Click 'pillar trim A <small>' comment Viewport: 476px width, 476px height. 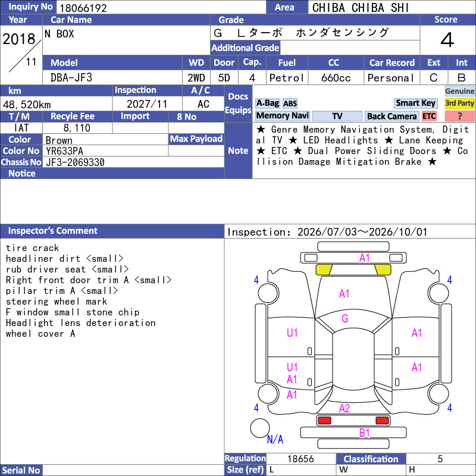tap(62, 291)
